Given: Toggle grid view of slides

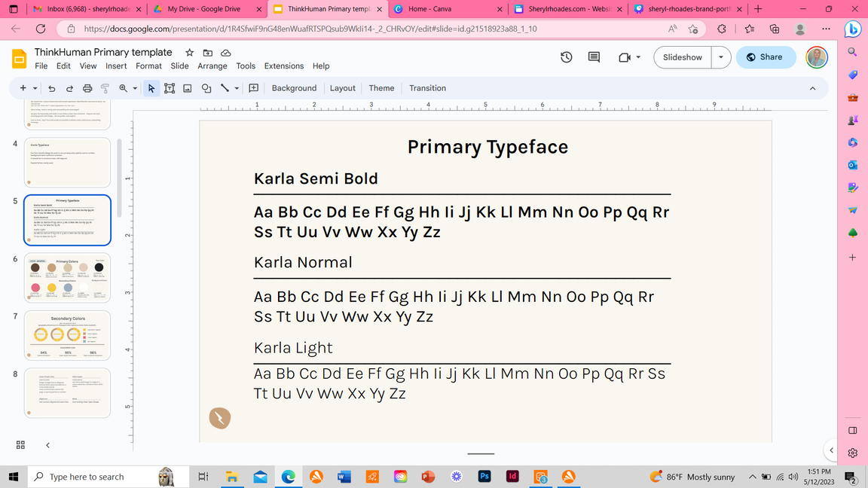Looking at the screenshot, I should (x=20, y=445).
